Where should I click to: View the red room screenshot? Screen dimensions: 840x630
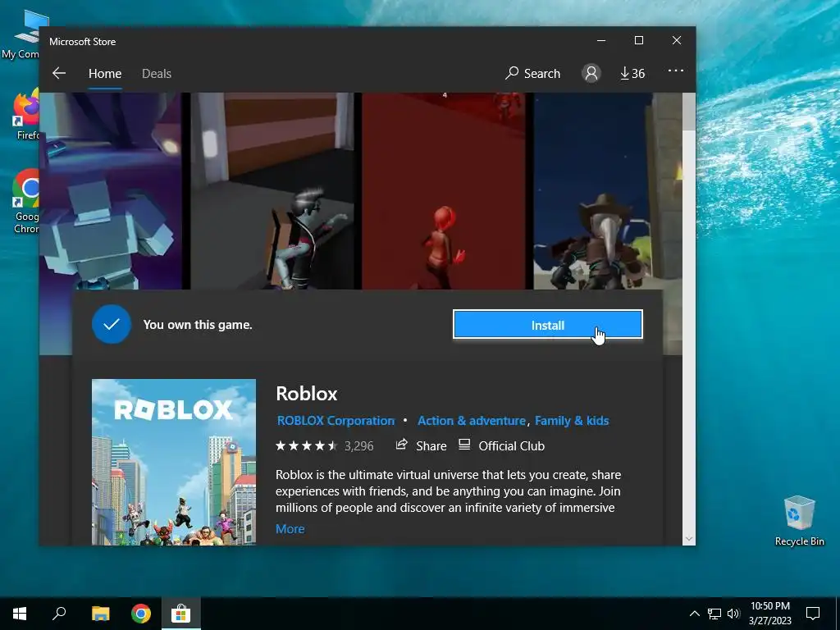pyautogui.click(x=444, y=191)
